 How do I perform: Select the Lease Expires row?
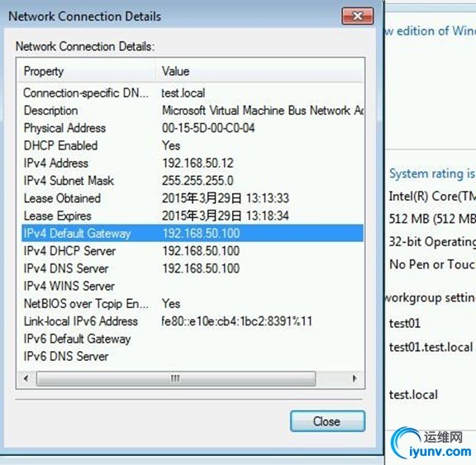pyautogui.click(x=193, y=216)
